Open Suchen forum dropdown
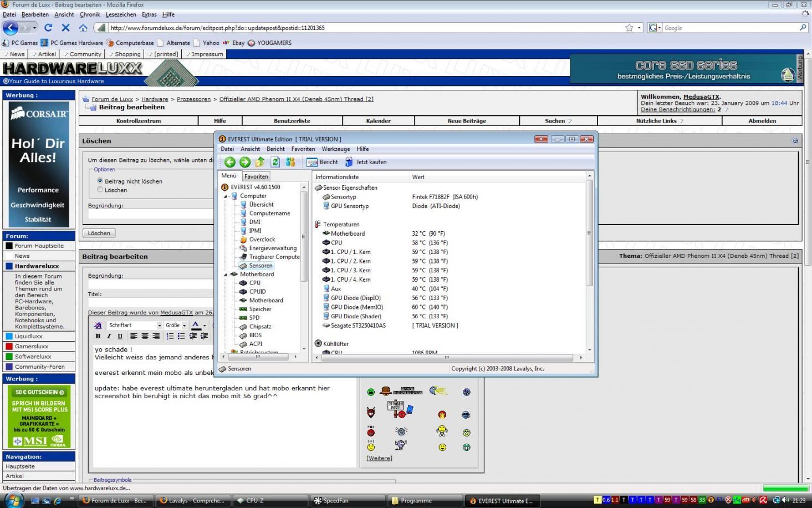Image resolution: width=812 pixels, height=508 pixels. (x=558, y=121)
